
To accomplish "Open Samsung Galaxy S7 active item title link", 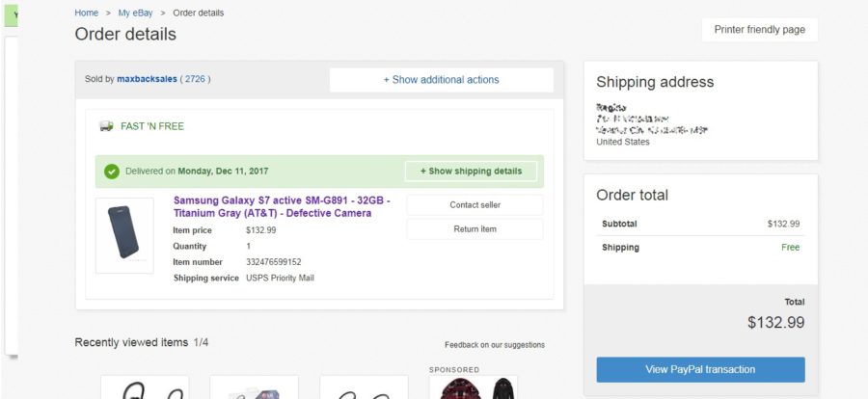I will 281,206.
